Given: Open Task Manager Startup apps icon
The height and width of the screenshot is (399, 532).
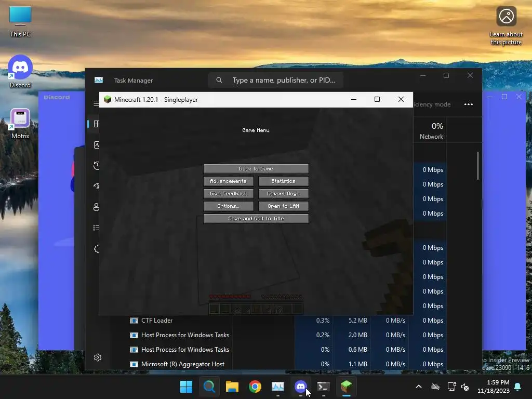Looking at the screenshot, I should pos(96,187).
